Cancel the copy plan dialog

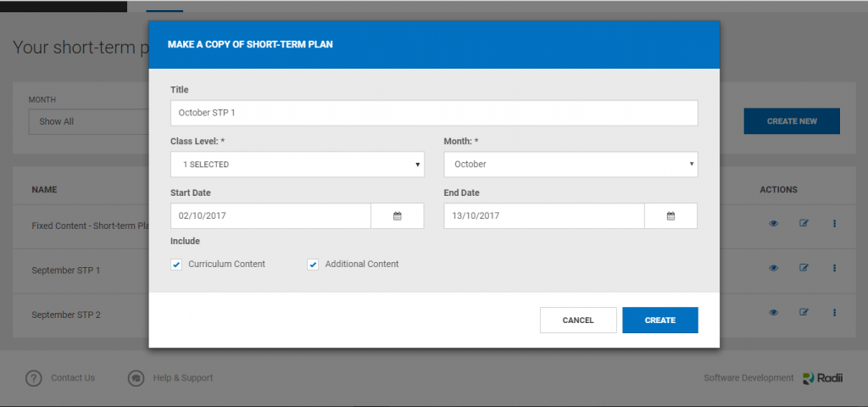tap(578, 321)
